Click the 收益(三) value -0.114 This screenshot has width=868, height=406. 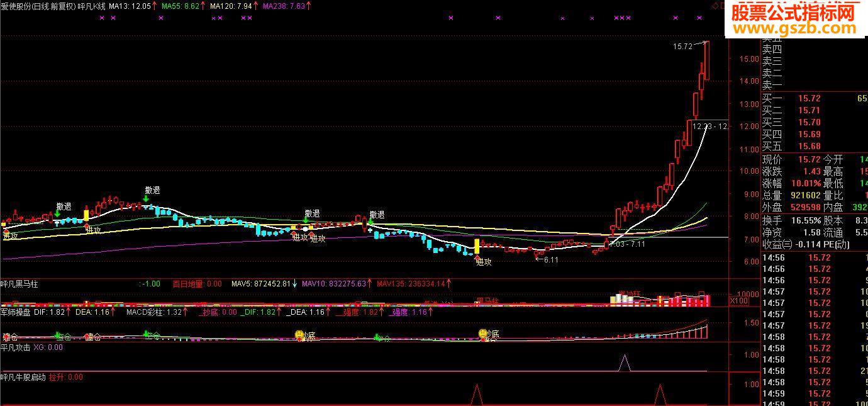(809, 244)
